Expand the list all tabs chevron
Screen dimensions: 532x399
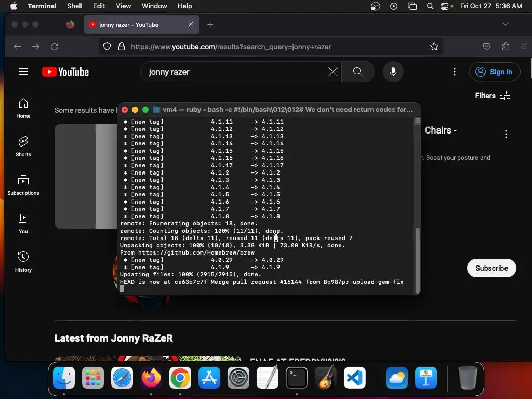click(505, 24)
